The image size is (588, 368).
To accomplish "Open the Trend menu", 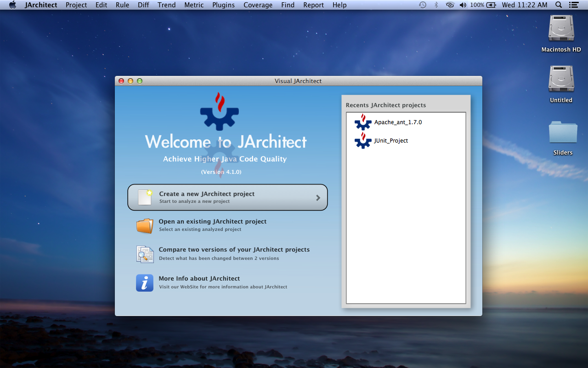I will 166,5.
